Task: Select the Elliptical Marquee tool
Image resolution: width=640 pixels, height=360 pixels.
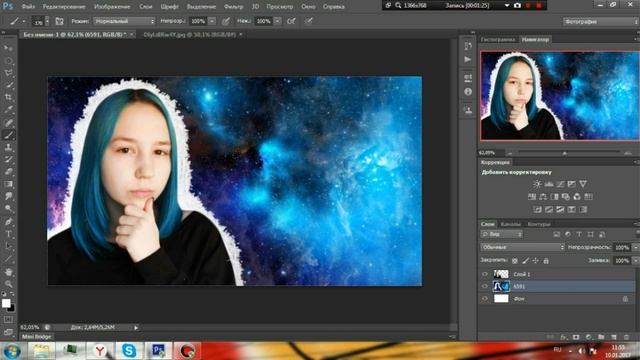Action: point(8,61)
